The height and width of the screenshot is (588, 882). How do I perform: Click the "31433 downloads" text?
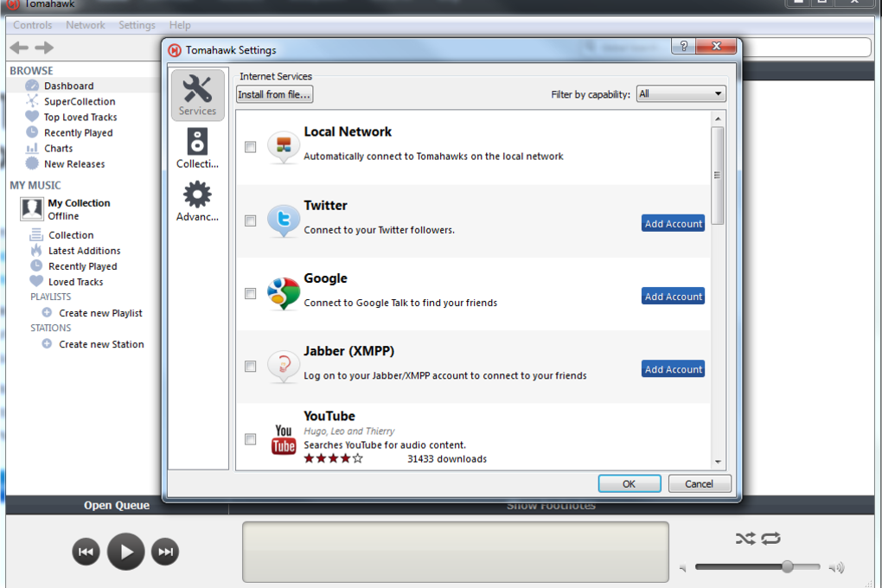447,458
